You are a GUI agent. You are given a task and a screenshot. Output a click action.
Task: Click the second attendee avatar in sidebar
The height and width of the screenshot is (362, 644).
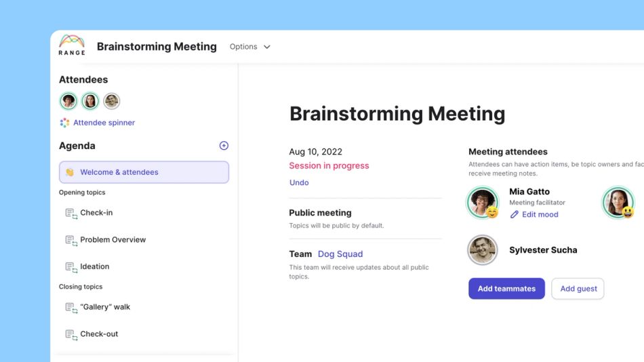(x=90, y=101)
